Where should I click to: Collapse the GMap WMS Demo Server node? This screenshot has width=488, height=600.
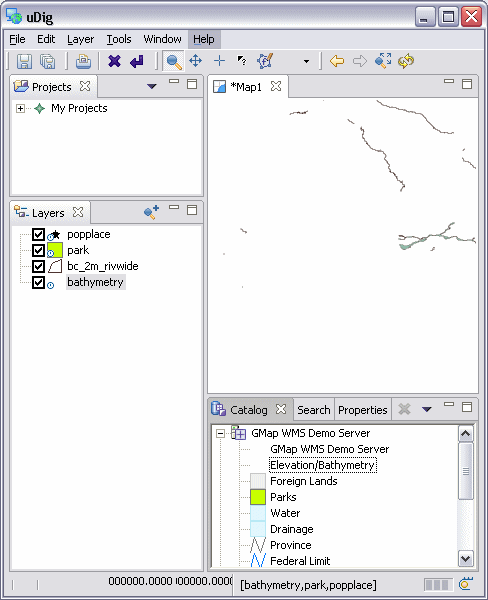220,434
